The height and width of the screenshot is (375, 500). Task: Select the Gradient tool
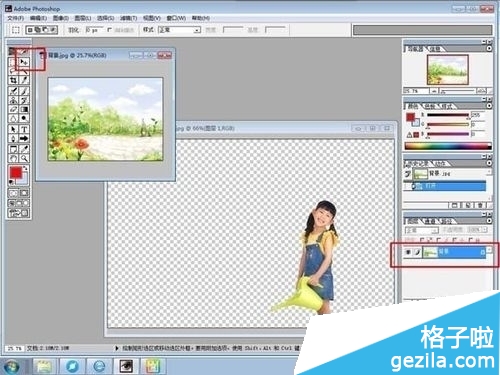pyautogui.click(x=24, y=109)
